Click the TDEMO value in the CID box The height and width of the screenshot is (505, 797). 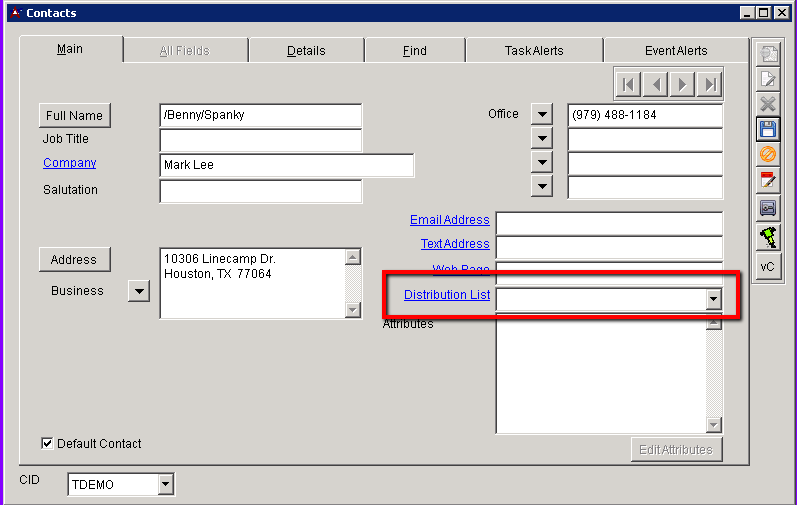click(93, 485)
